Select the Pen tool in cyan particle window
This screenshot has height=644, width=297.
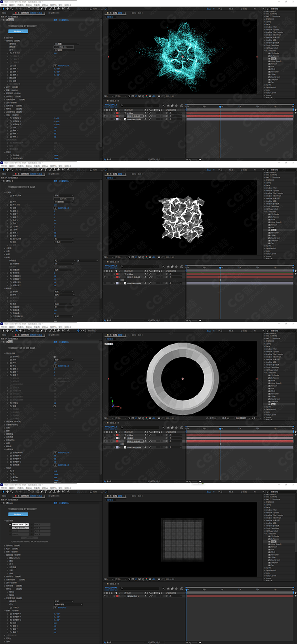42,8
